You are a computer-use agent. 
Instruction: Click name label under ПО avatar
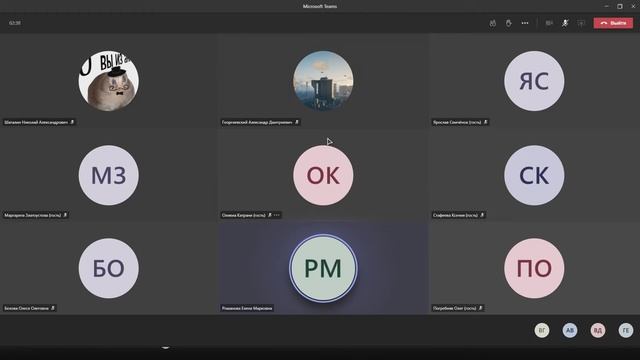point(458,308)
